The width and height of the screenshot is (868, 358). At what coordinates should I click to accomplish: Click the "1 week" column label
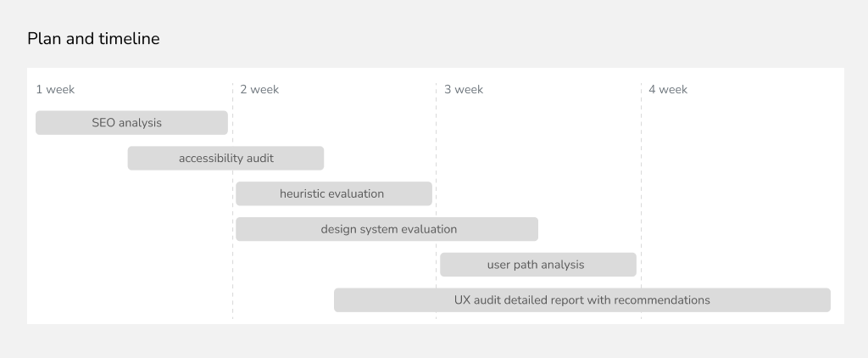[55, 90]
